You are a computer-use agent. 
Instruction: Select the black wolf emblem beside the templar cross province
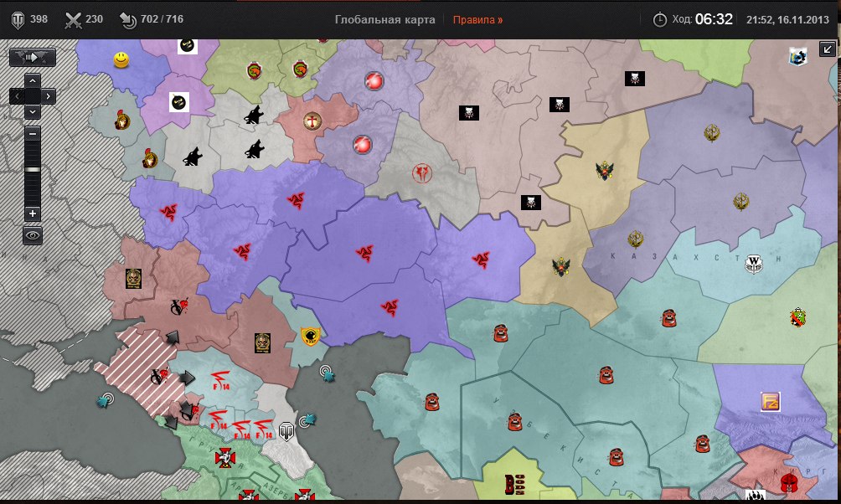(254, 115)
